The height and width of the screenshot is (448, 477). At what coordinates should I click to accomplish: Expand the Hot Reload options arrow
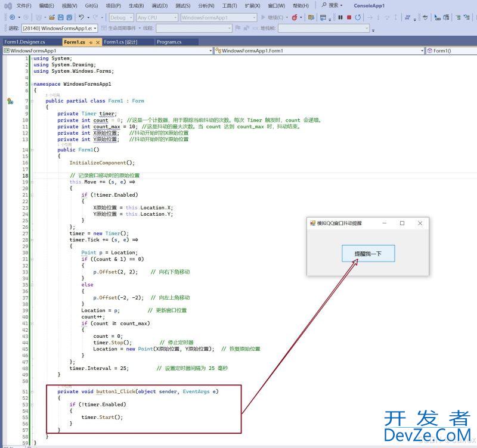coord(301,17)
